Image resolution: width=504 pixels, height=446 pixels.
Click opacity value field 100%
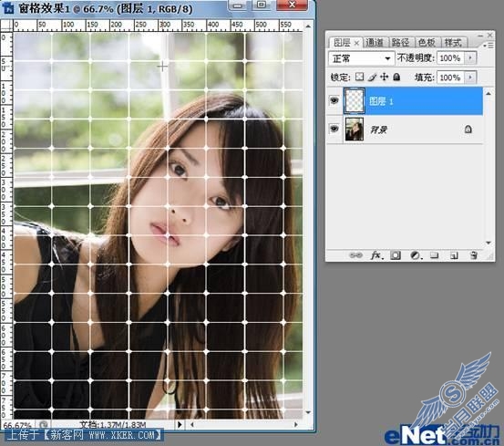tap(450, 58)
